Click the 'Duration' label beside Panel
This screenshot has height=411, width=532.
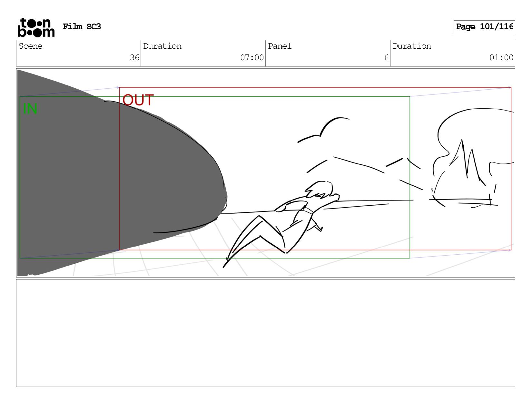point(412,46)
